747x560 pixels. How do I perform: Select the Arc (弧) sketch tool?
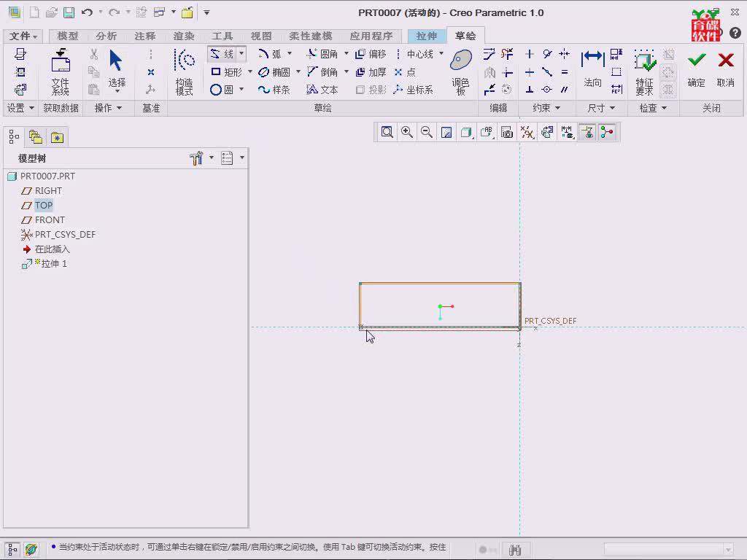coord(270,54)
